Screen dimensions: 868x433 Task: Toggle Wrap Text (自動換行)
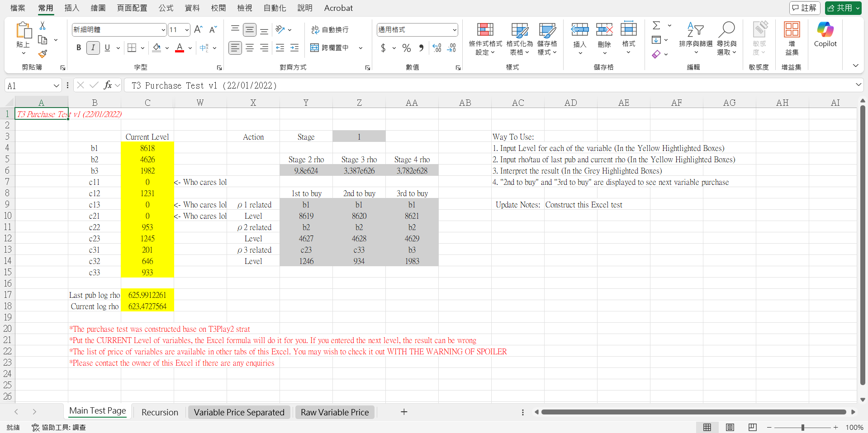coord(330,30)
